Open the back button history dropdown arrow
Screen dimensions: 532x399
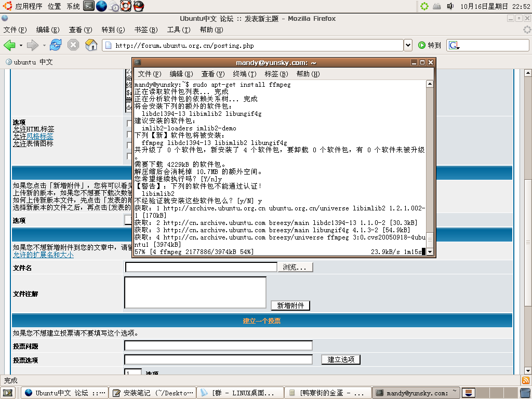pos(21,45)
